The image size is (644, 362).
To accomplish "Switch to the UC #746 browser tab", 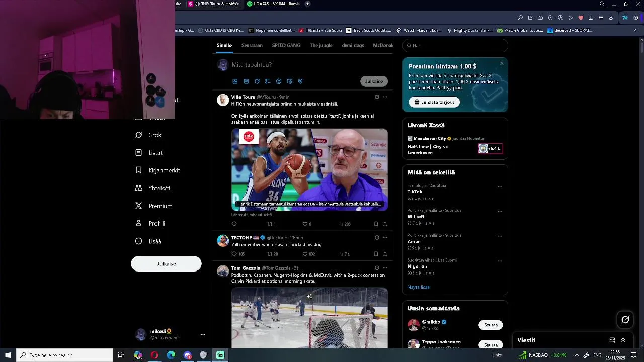I will 273,4.
